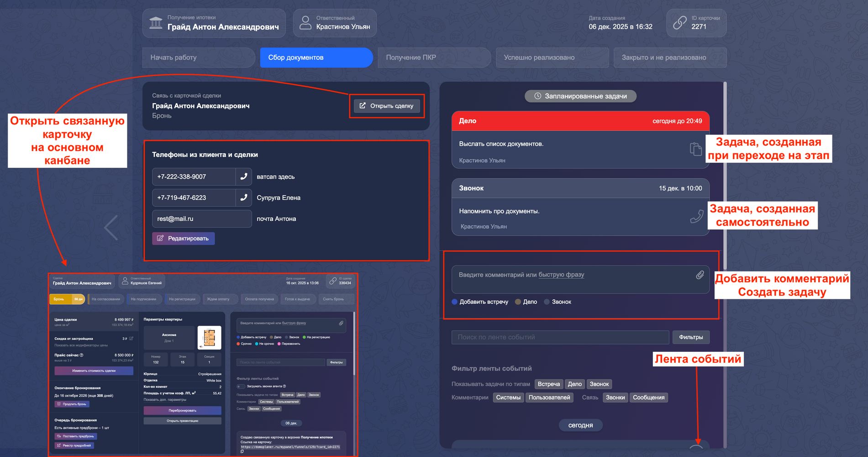868x457 pixels.
Task: Toggle the Дело chip in Показывать задачи по типам
Action: [x=574, y=384]
